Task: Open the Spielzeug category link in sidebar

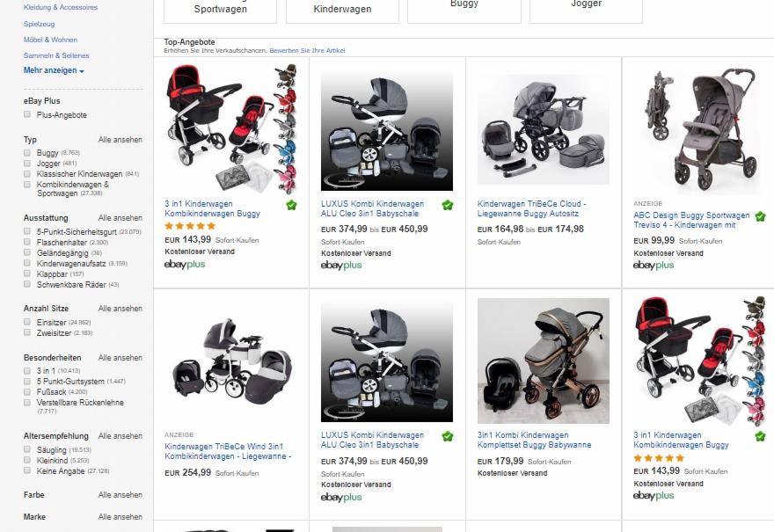Action: coord(39,24)
